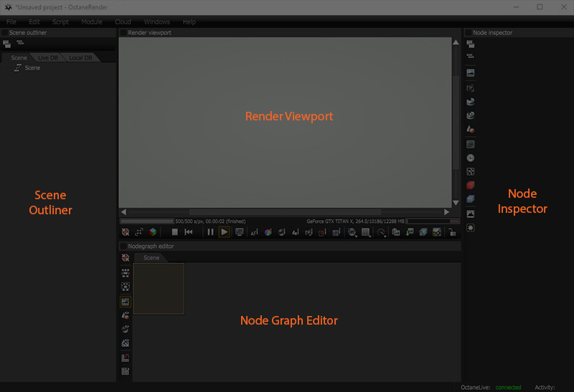Restart the render with the rewind button

(x=189, y=232)
